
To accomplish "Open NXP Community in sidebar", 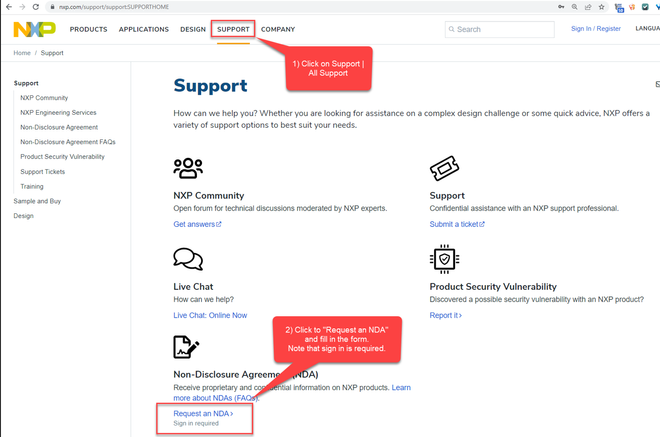I will click(x=44, y=98).
